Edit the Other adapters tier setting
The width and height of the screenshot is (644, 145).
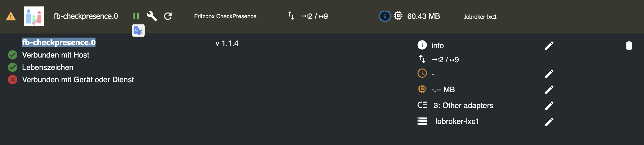(x=549, y=105)
